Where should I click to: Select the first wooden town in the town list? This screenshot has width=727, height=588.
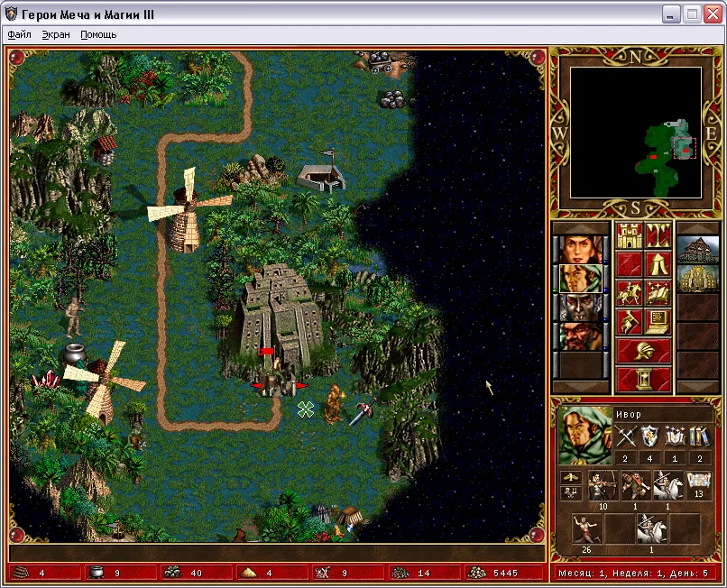698,250
